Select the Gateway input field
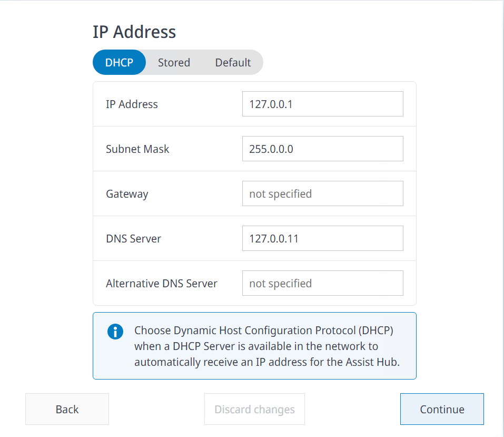The image size is (504, 437). click(322, 193)
